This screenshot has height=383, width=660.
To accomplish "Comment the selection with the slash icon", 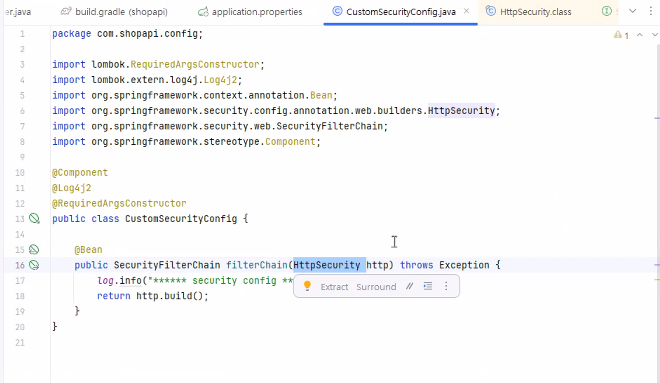I will pyautogui.click(x=410, y=287).
